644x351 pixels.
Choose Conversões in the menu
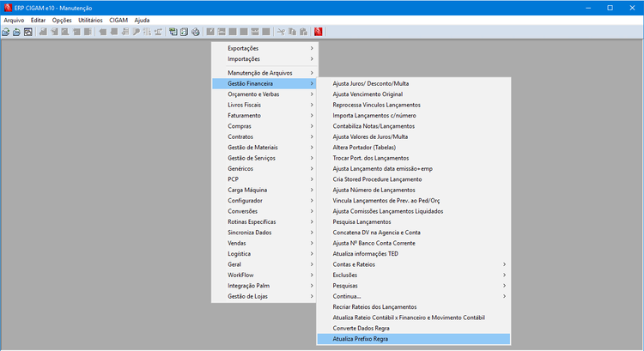264,211
